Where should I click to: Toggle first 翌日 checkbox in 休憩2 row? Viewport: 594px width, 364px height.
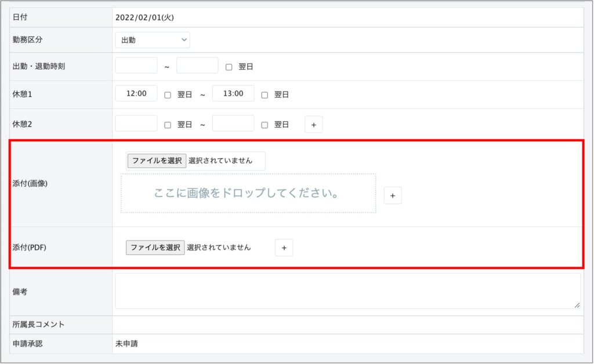click(168, 125)
